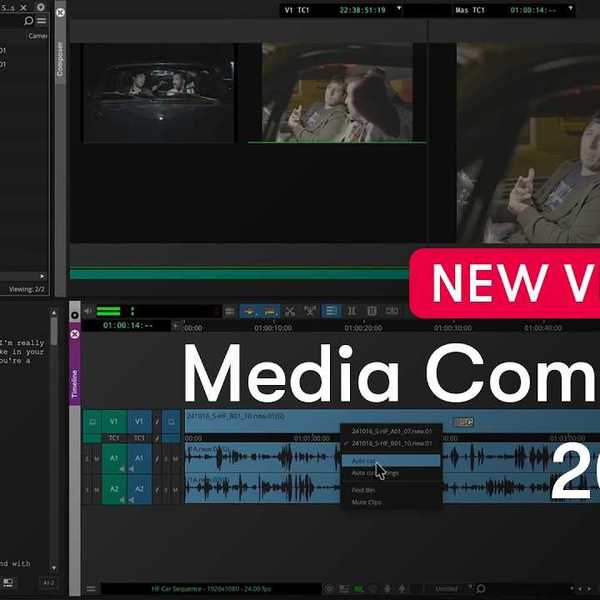600x600 pixels.
Task: Open the bin hamburger menu icon
Action: click(x=41, y=20)
